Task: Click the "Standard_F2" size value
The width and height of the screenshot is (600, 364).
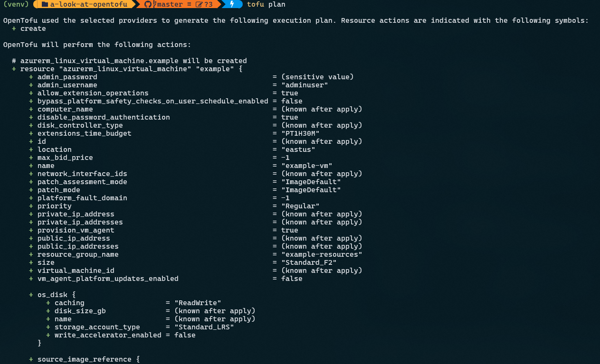Action: click(x=309, y=262)
